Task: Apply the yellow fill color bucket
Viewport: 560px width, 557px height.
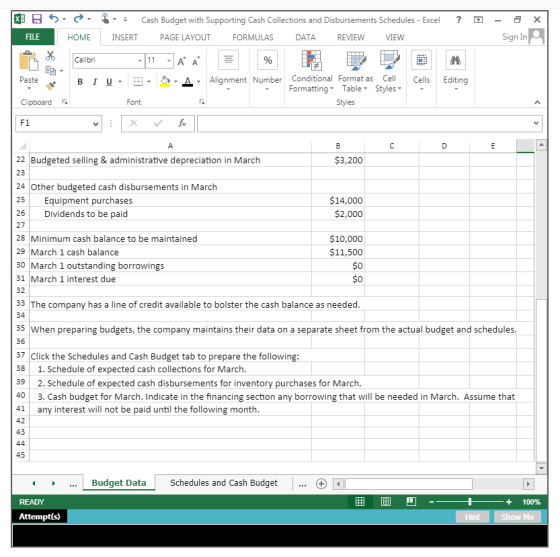Action: [x=165, y=82]
